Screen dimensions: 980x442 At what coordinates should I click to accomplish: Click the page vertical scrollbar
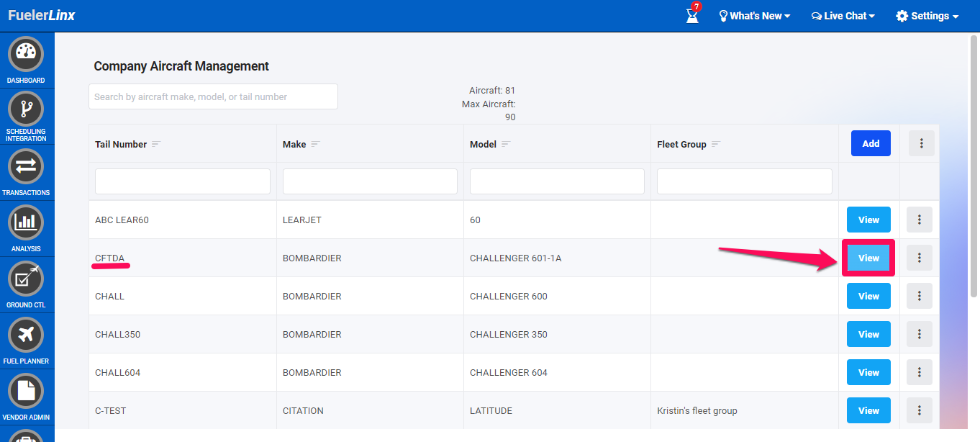click(x=974, y=166)
